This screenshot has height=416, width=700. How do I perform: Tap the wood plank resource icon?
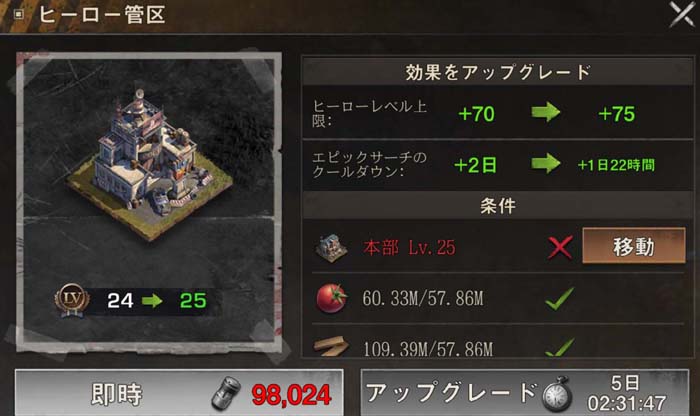[331, 347]
